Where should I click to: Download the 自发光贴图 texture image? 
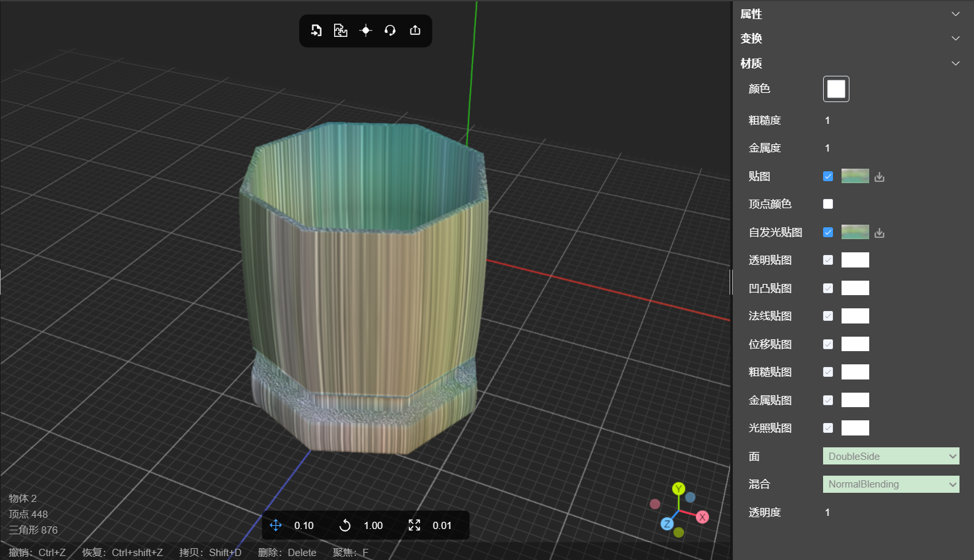tap(880, 233)
